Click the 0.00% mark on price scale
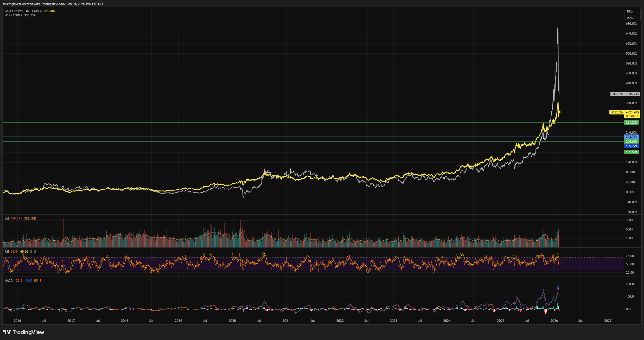Image resolution: width=644 pixels, height=340 pixels. (630, 192)
